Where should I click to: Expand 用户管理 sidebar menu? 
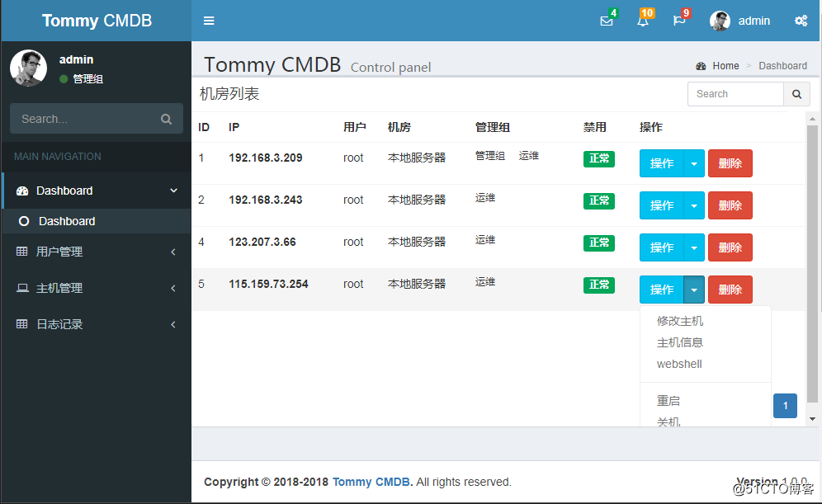pos(96,252)
